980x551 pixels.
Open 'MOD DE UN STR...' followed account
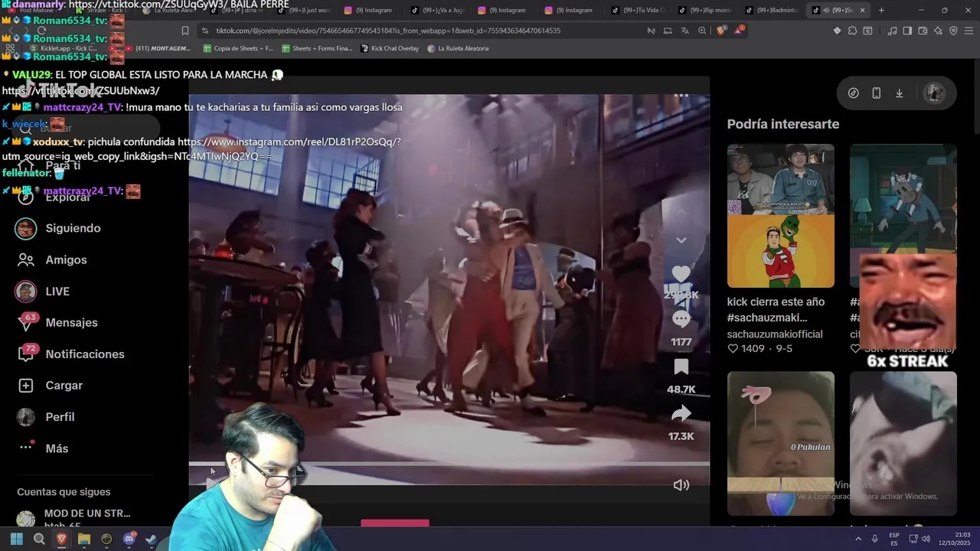pyautogui.click(x=87, y=514)
